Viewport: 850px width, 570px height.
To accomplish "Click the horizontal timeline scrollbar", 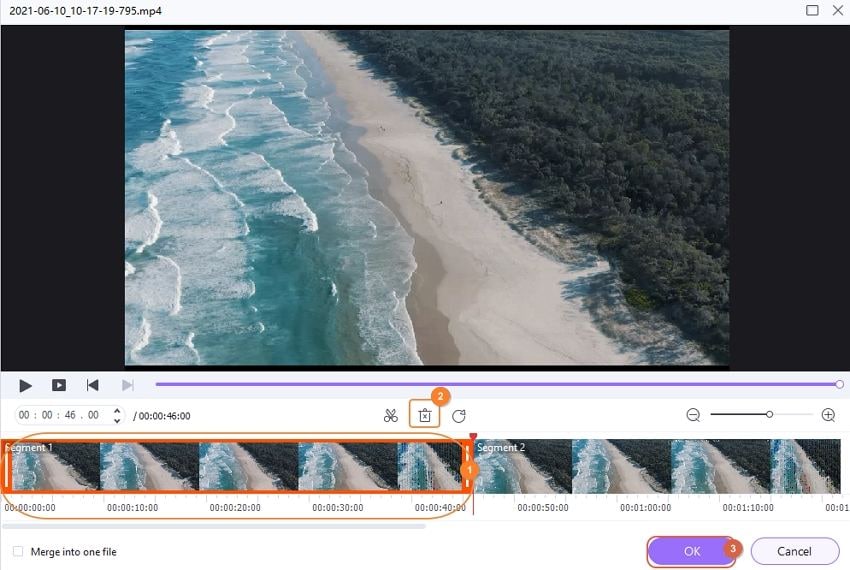I will pyautogui.click(x=214, y=526).
